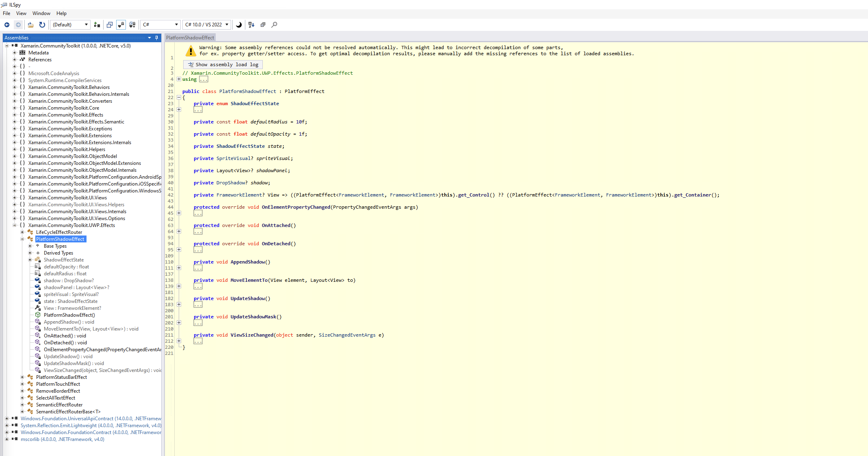Open an assembly with the folder icon
Viewport: 868px width, 456px height.
tap(30, 25)
